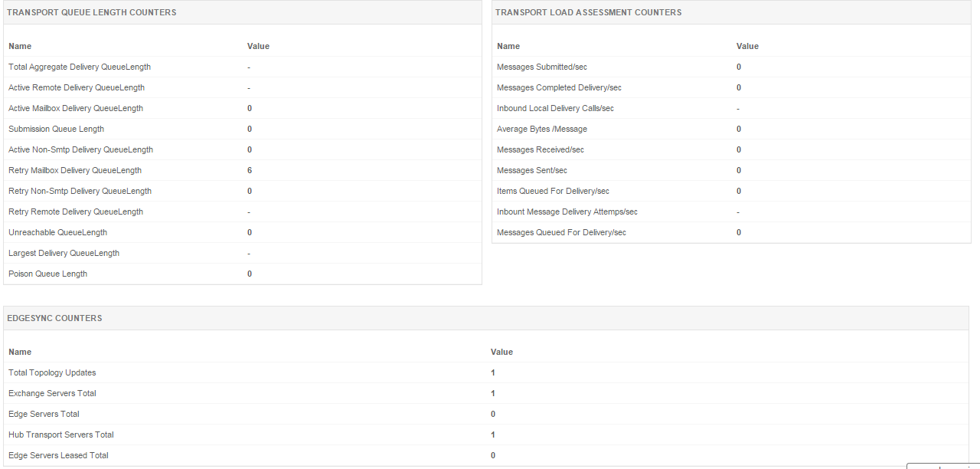Select Hub Transport Servers Total link

tap(61, 435)
